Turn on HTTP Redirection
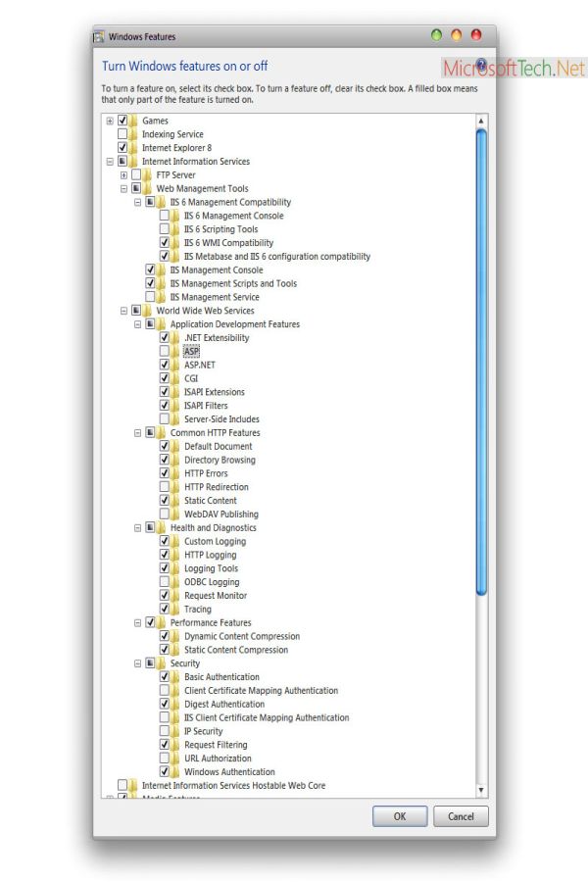588x882 pixels. [165, 486]
